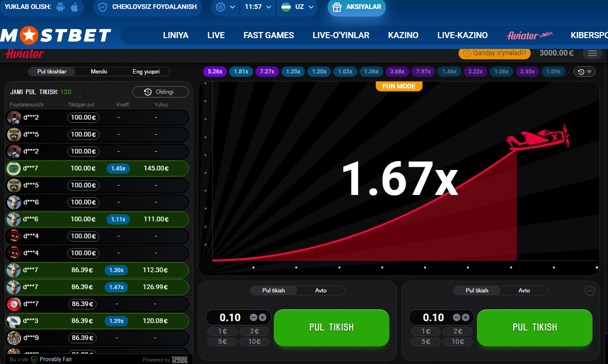The width and height of the screenshot is (608, 364).
Task: Open Qanday o'ynaladi help button
Action: click(494, 53)
